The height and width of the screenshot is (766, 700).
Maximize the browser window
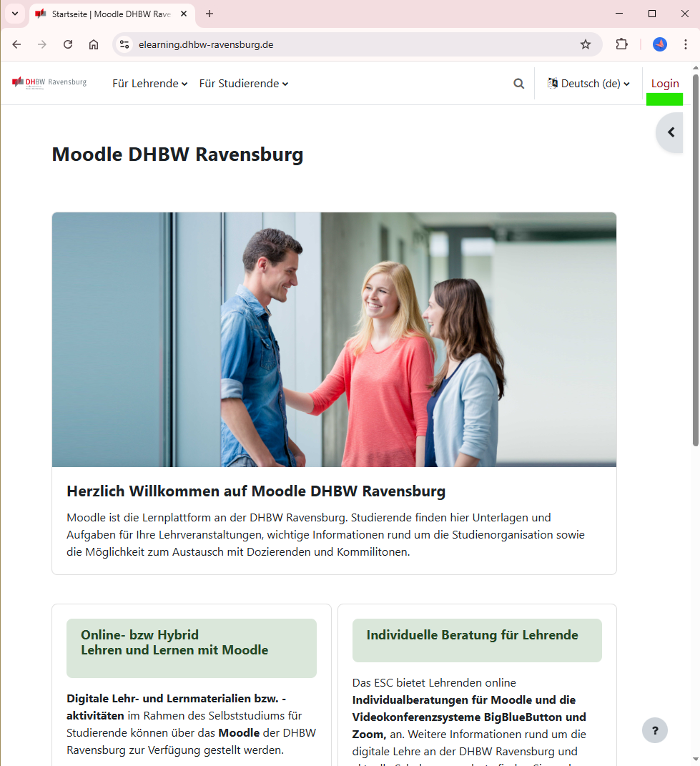click(651, 14)
